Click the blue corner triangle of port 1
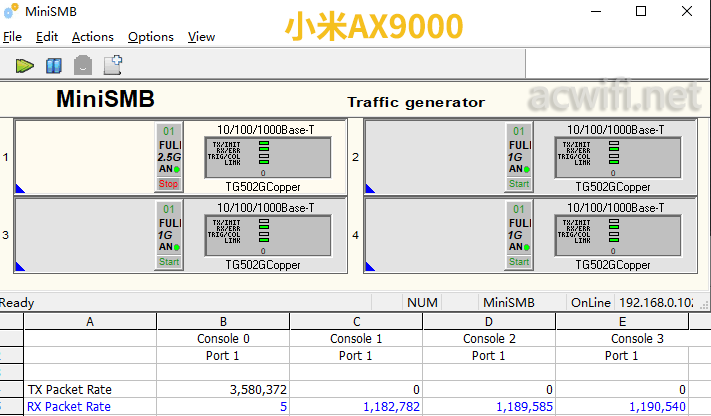Viewport: 711px width, 416px height. pyautogui.click(x=19, y=189)
